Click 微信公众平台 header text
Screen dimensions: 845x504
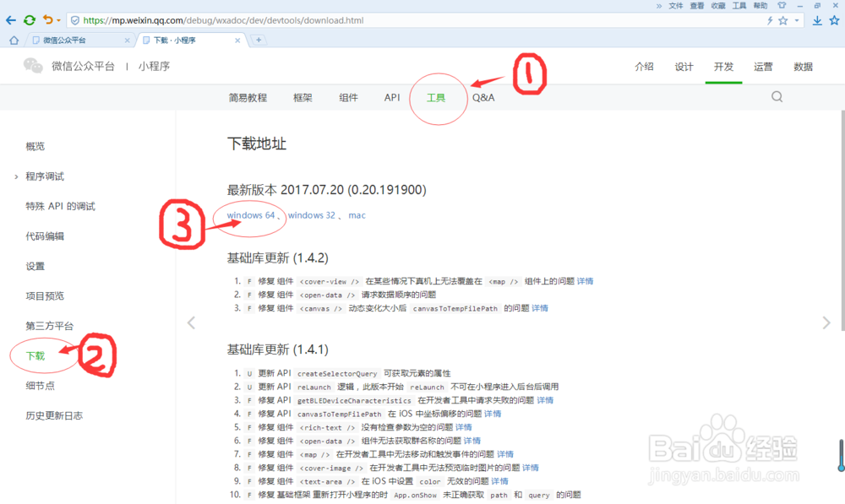click(83, 66)
